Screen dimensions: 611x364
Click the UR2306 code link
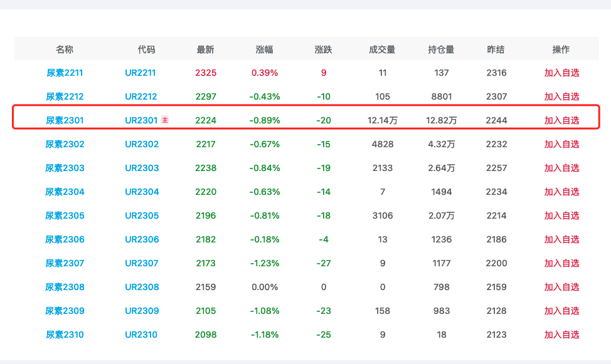[x=142, y=239]
